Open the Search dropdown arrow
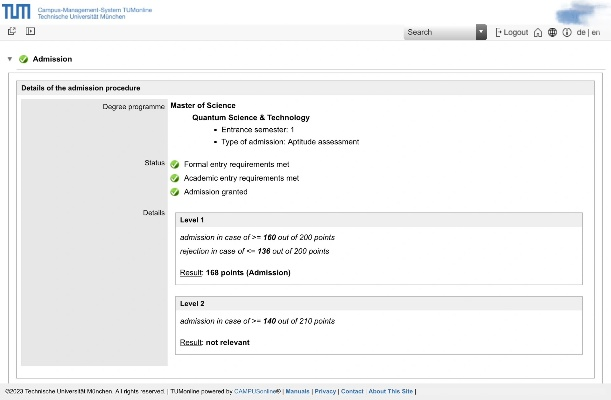611x400 pixels. click(x=481, y=32)
